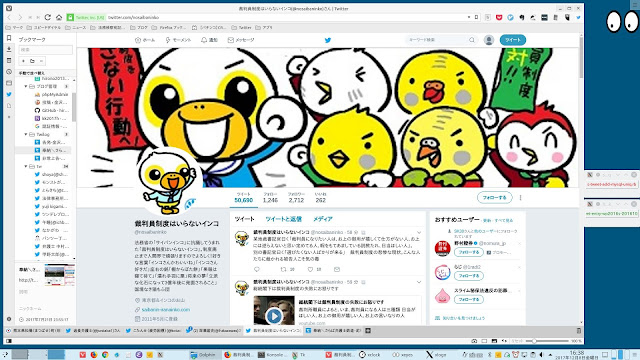Toggle the side panel from status bar
The height and width of the screenshot is (360, 640).
[9, 341]
